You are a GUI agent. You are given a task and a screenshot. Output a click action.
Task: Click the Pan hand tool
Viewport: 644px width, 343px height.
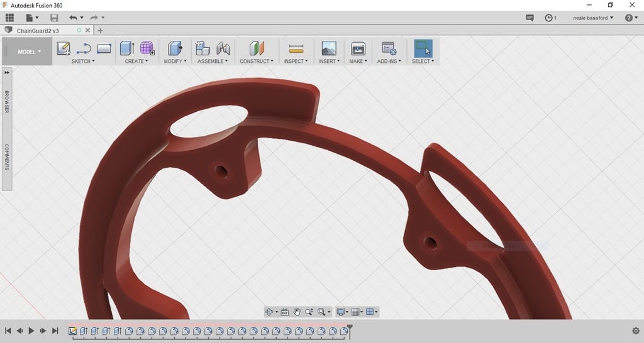(297, 312)
